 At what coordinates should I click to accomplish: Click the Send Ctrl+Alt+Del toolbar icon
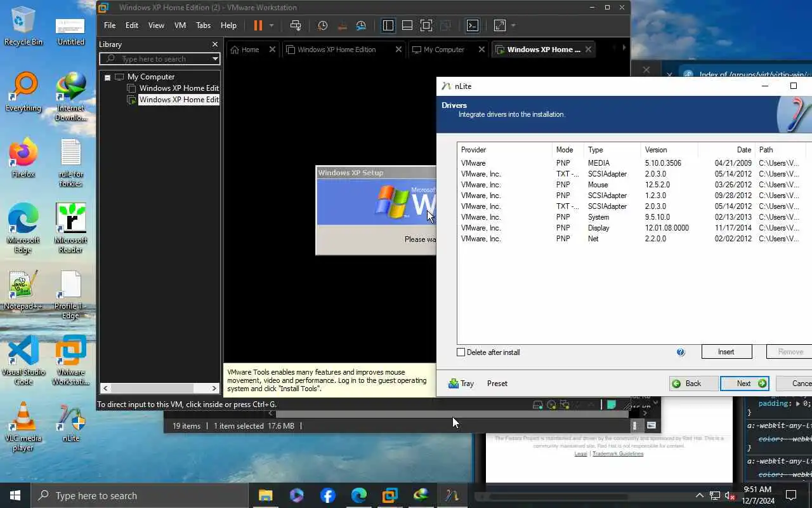coord(296,25)
